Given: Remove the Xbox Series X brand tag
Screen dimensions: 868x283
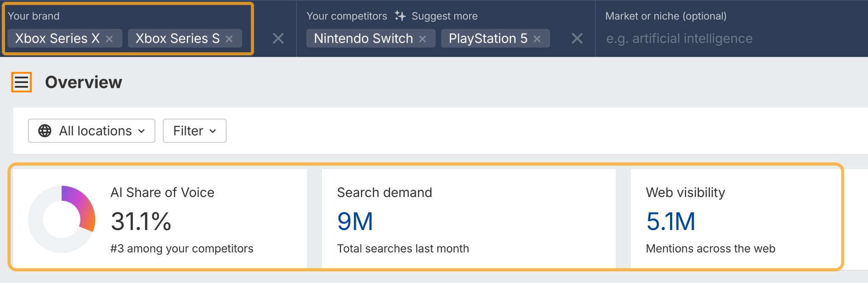Looking at the screenshot, I should coord(109,39).
